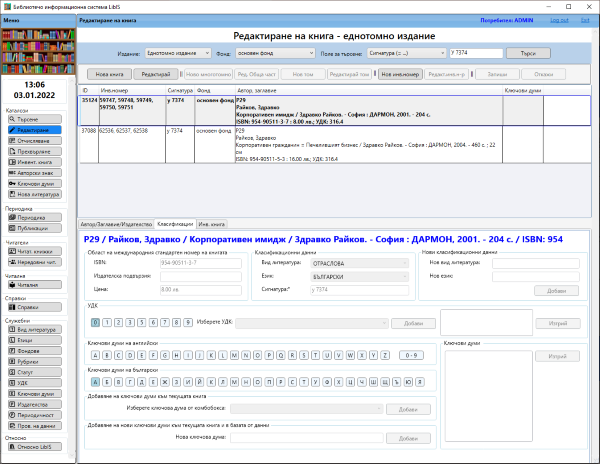
Task: Toggle UDK digit 0 button
Action: pos(95,322)
